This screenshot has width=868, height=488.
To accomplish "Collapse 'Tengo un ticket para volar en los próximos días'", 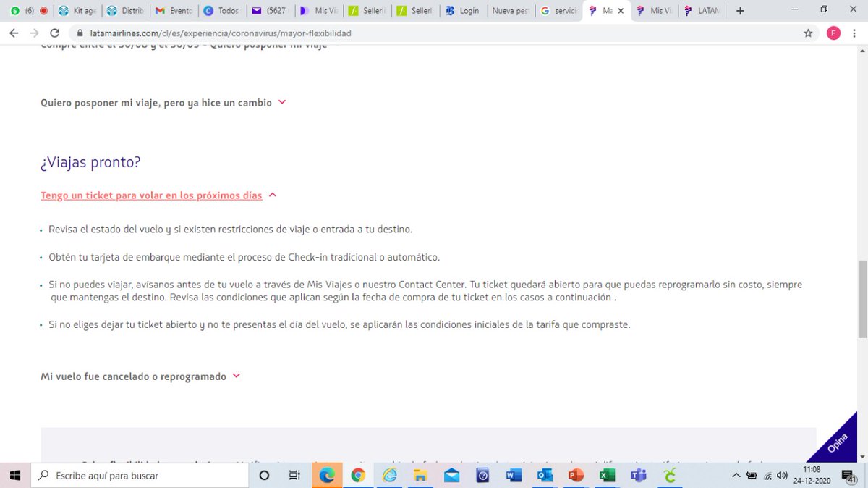I will [158, 195].
